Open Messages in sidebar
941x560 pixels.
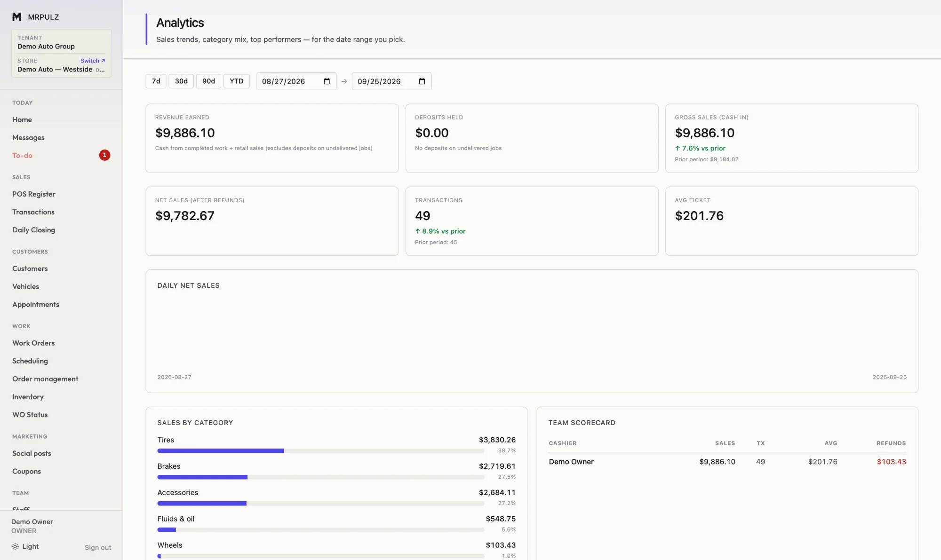pos(28,137)
